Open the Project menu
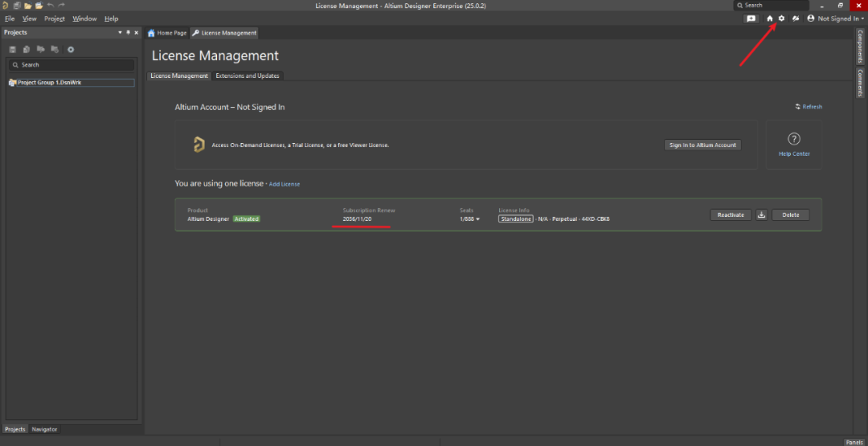 pyautogui.click(x=55, y=18)
